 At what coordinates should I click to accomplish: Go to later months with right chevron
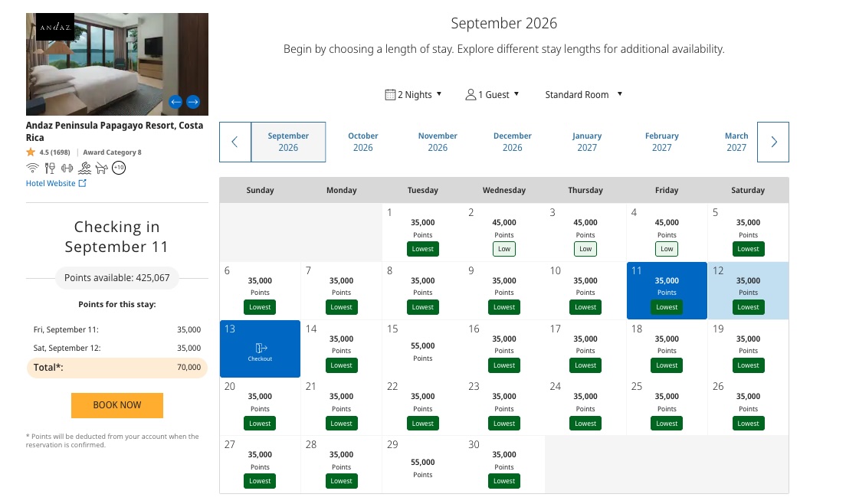point(773,142)
